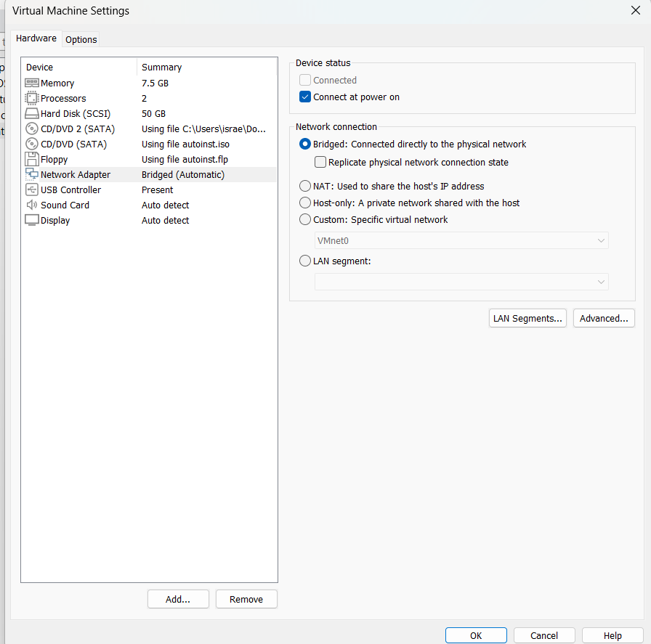Click the Display monitor icon
This screenshot has width=651, height=644.
point(32,220)
